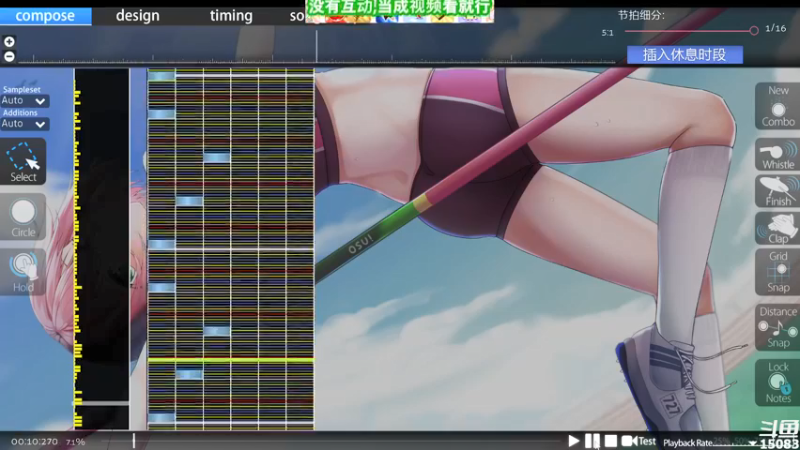Viewport: 800px width, 450px height.
Task: Choose the Circle note tool
Action: pyautogui.click(x=23, y=217)
